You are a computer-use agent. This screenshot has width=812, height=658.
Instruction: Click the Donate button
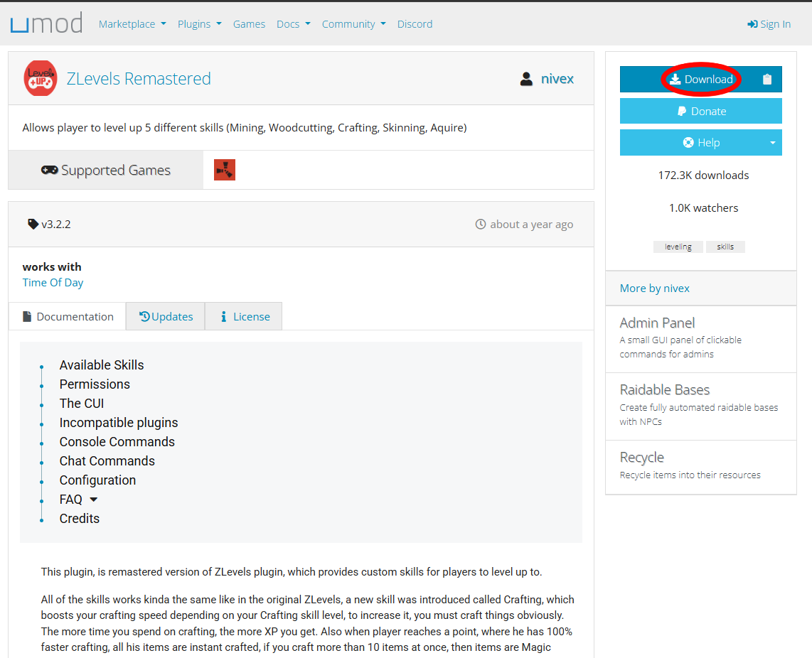click(700, 111)
